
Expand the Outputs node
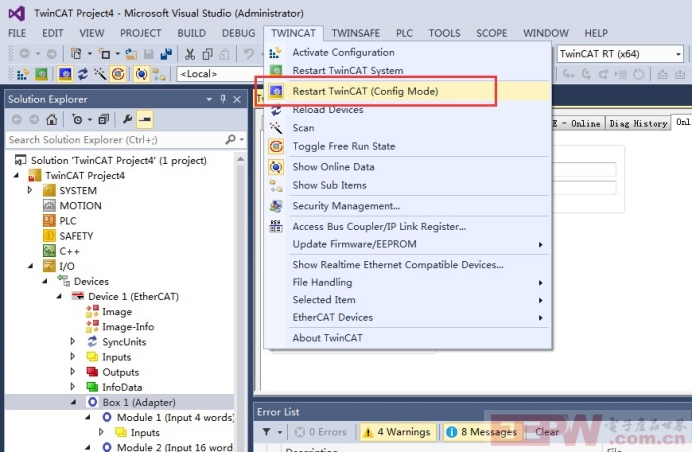pyautogui.click(x=73, y=372)
